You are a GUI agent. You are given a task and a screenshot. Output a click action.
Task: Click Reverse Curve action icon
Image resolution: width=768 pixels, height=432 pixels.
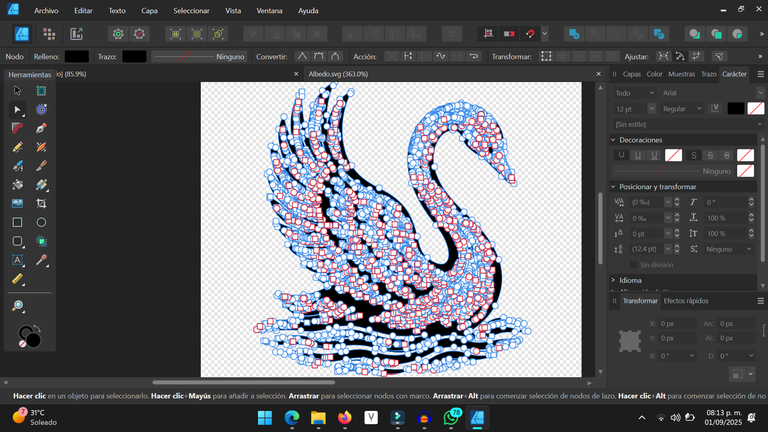pos(474,56)
